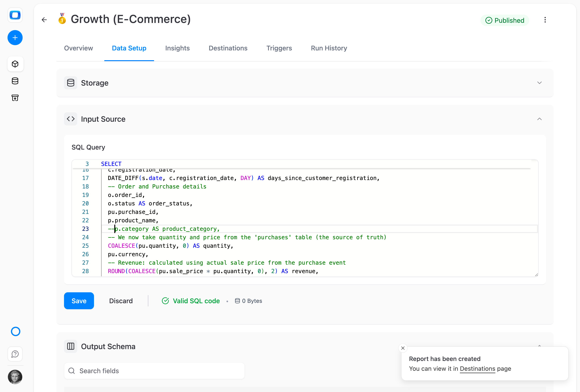Collapse the Input Source section chevron
The width and height of the screenshot is (580, 392).
pyautogui.click(x=540, y=119)
